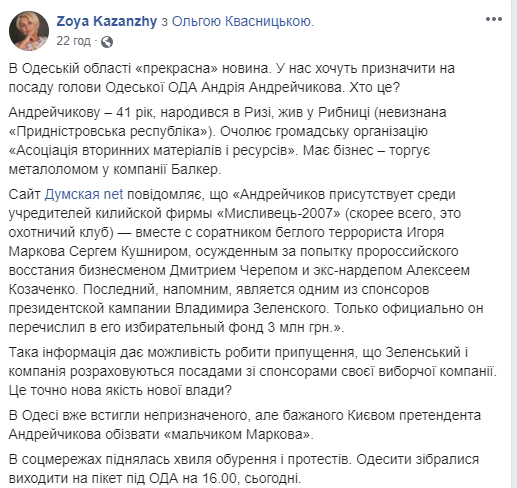The image size is (517, 488).
Task: Open tagged profile Ольгою Квасницькою
Action: click(243, 21)
